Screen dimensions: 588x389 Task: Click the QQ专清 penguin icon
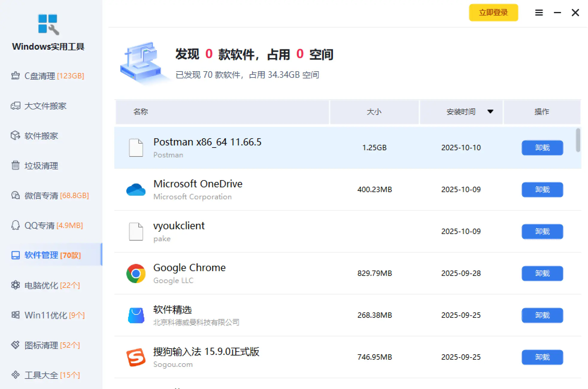click(15, 225)
